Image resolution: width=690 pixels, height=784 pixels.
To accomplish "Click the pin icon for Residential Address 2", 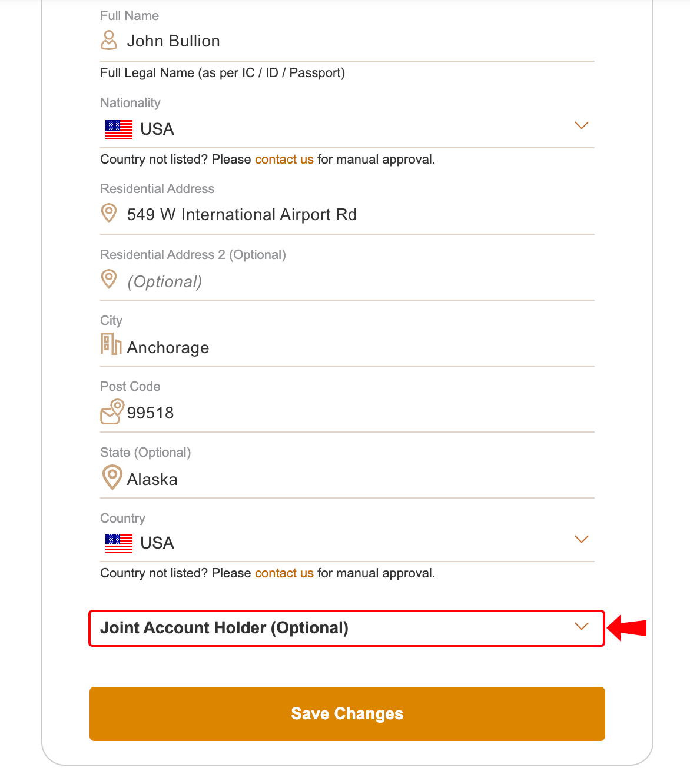I will pos(109,279).
